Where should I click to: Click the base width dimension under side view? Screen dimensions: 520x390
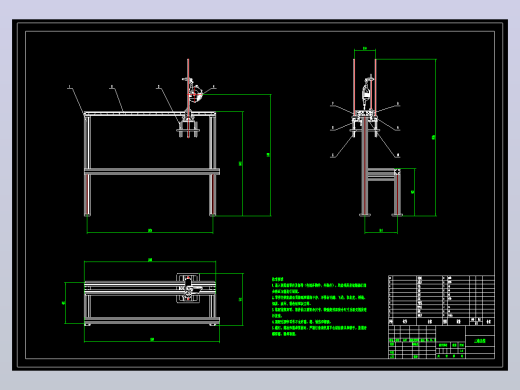[381, 231]
